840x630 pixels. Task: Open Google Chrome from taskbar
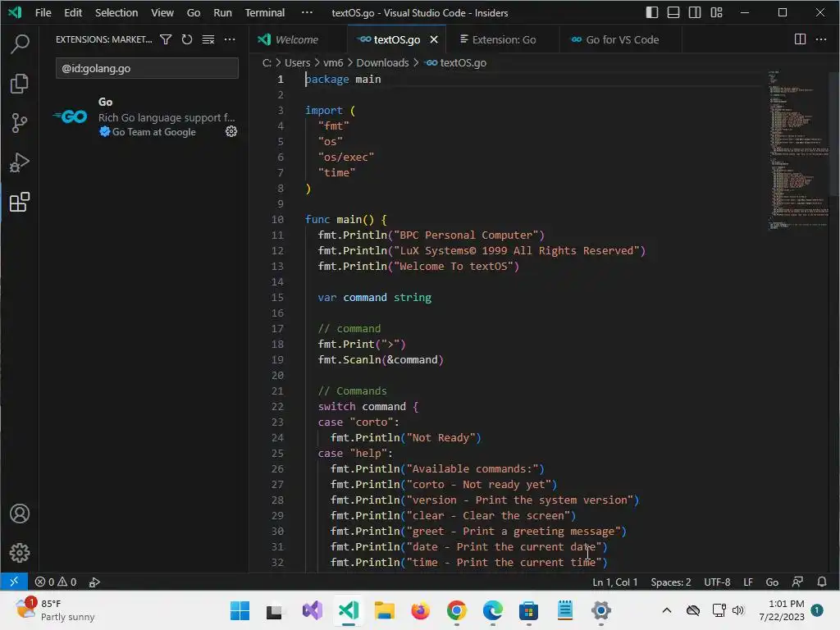[x=456, y=610]
